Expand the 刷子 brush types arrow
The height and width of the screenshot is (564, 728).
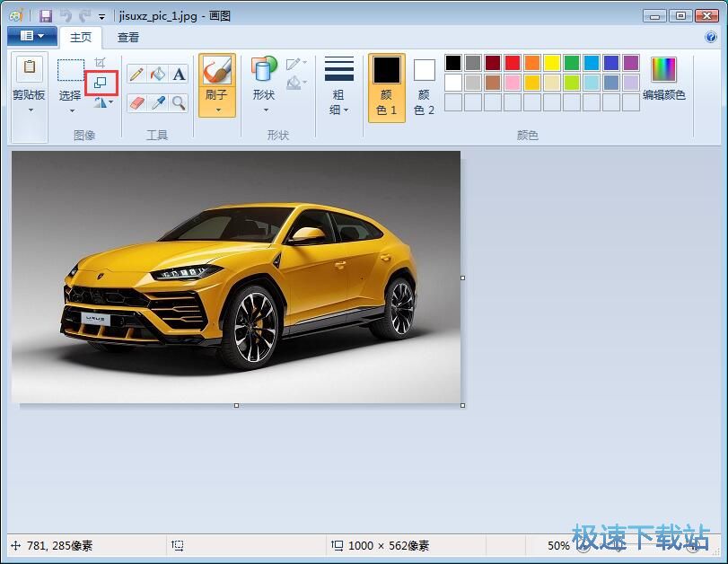218,110
